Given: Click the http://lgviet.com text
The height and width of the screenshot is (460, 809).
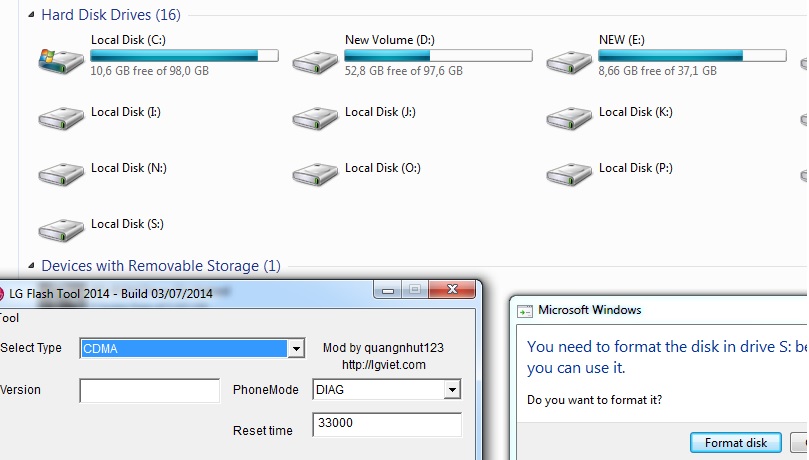Looking at the screenshot, I should pos(384,365).
